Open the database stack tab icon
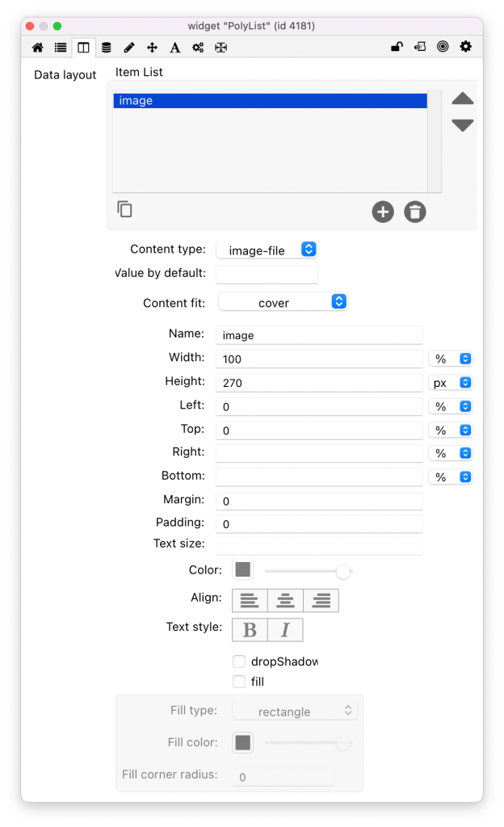Viewport: 504px width, 827px height. pyautogui.click(x=106, y=48)
